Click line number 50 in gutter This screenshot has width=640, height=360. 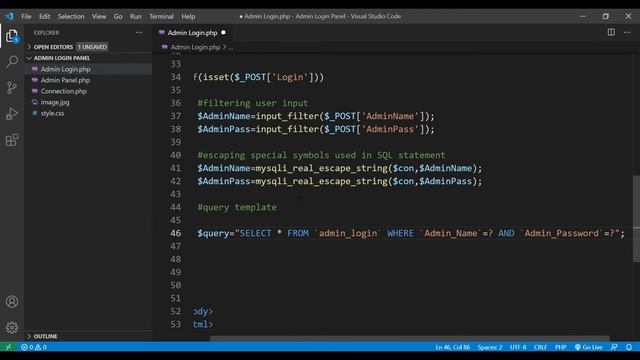pyautogui.click(x=176, y=285)
